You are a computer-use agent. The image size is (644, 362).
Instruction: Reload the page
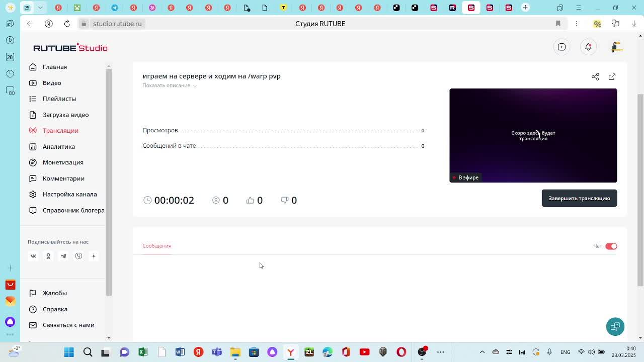(x=67, y=24)
